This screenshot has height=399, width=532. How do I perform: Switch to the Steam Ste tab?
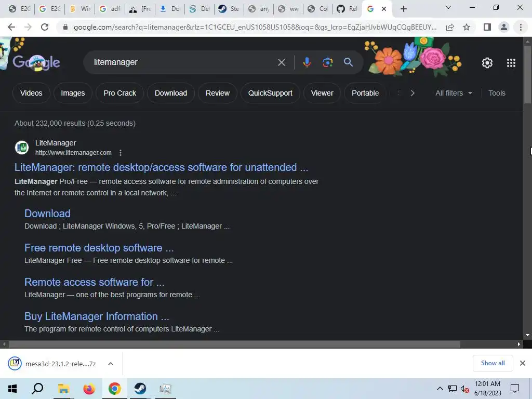point(229,9)
